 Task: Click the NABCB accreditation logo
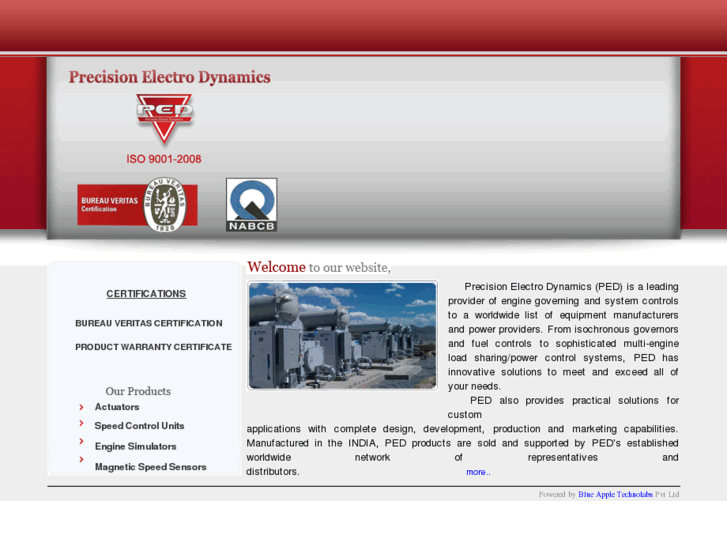pos(252,205)
